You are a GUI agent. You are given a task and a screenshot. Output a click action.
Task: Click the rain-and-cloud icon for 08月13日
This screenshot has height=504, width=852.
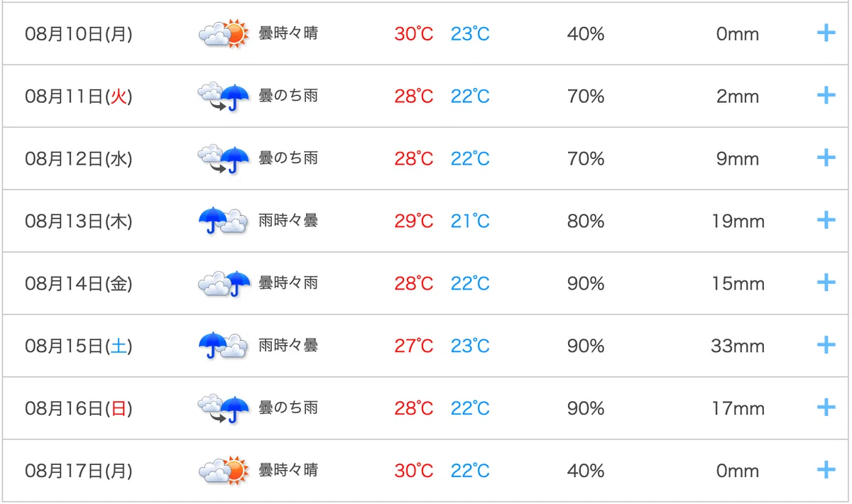224,221
